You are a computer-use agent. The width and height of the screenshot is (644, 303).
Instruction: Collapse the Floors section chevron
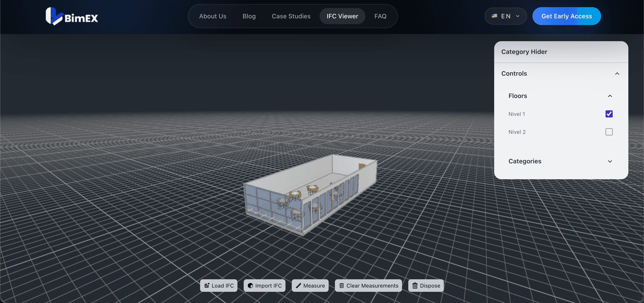(610, 96)
